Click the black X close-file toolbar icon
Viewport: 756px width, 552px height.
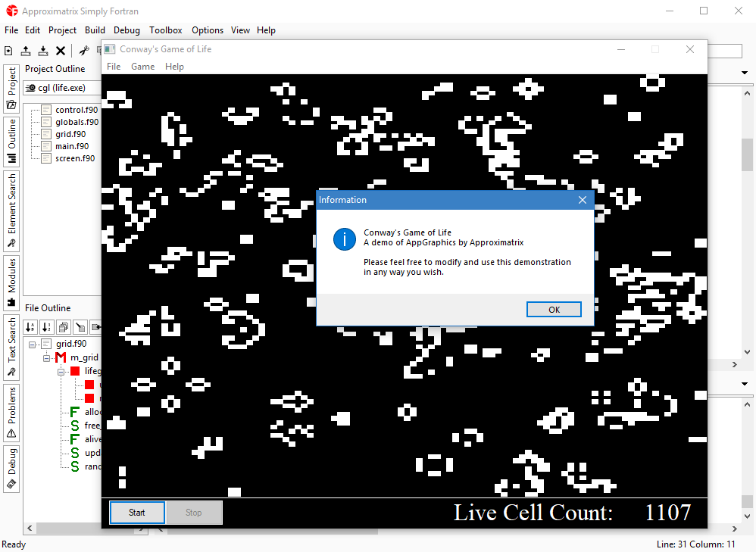[61, 51]
